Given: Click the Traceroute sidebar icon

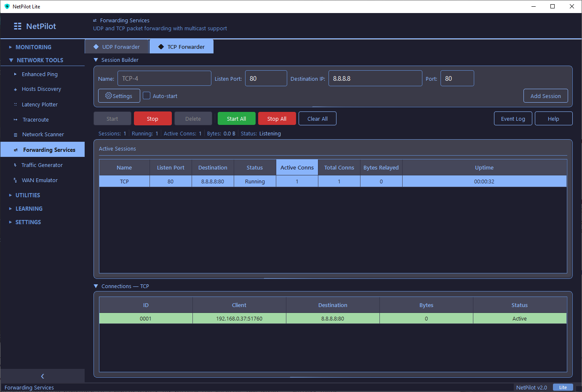Looking at the screenshot, I should tap(16, 120).
